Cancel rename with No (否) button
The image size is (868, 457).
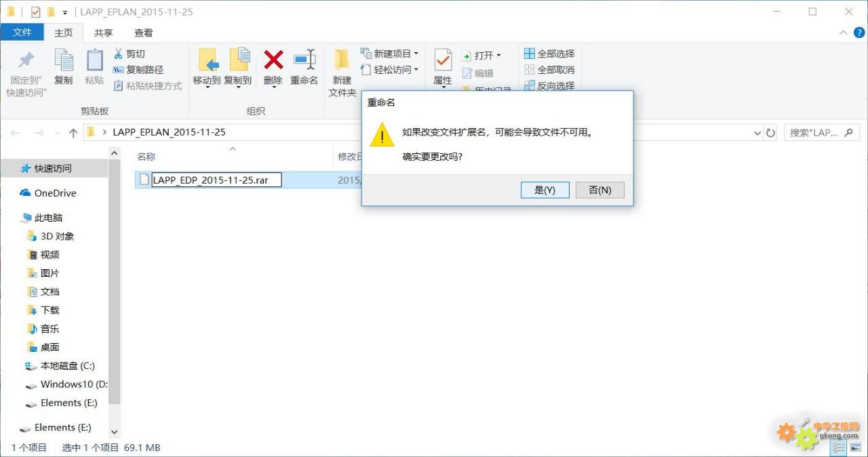pyautogui.click(x=599, y=190)
